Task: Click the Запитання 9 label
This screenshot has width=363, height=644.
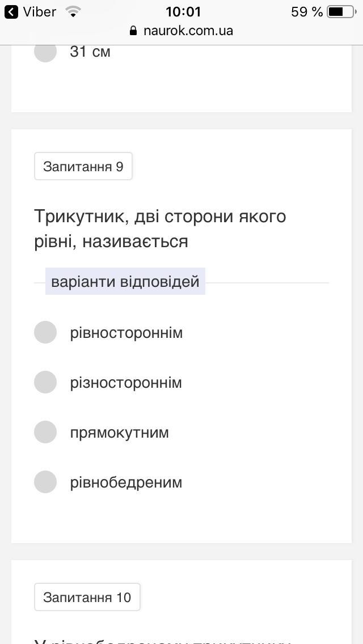Action: tap(83, 166)
